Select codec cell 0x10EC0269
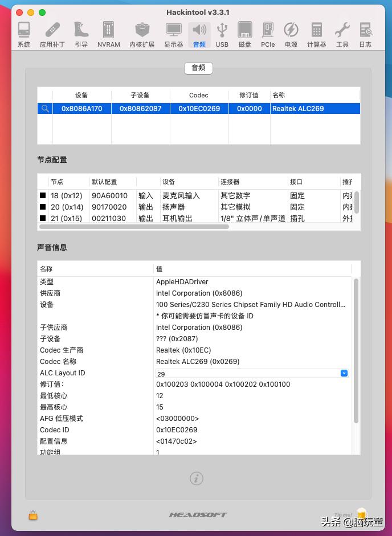The image size is (392, 536). 199,109
